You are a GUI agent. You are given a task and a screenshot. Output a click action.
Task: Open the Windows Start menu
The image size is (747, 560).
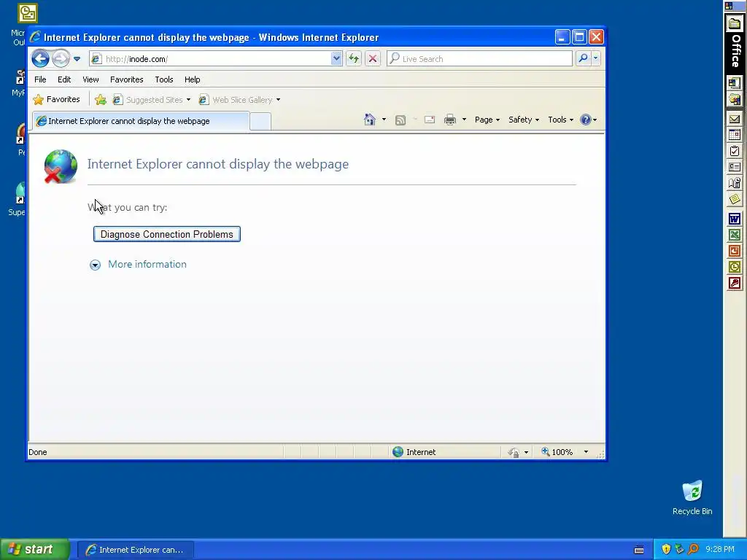click(x=35, y=550)
